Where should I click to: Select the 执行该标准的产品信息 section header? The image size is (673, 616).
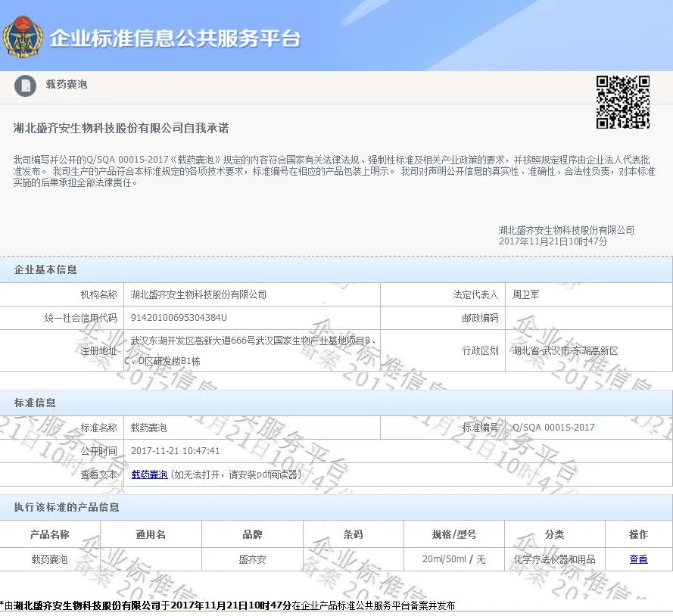67,507
